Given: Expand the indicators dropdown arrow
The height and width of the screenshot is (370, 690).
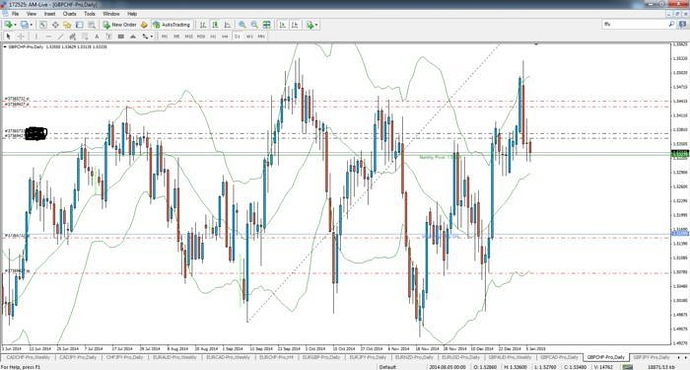Looking at the screenshot, I should 316,25.
